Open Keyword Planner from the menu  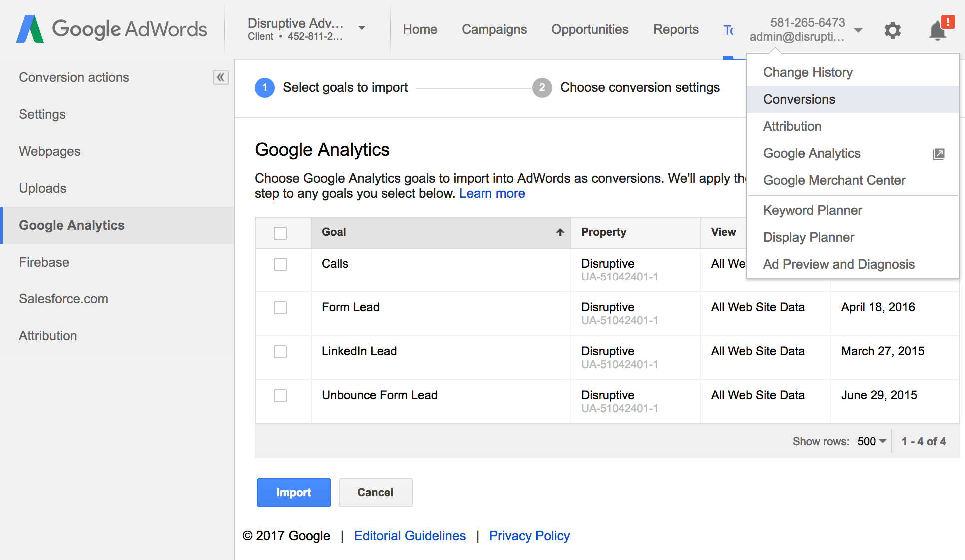(853, 210)
